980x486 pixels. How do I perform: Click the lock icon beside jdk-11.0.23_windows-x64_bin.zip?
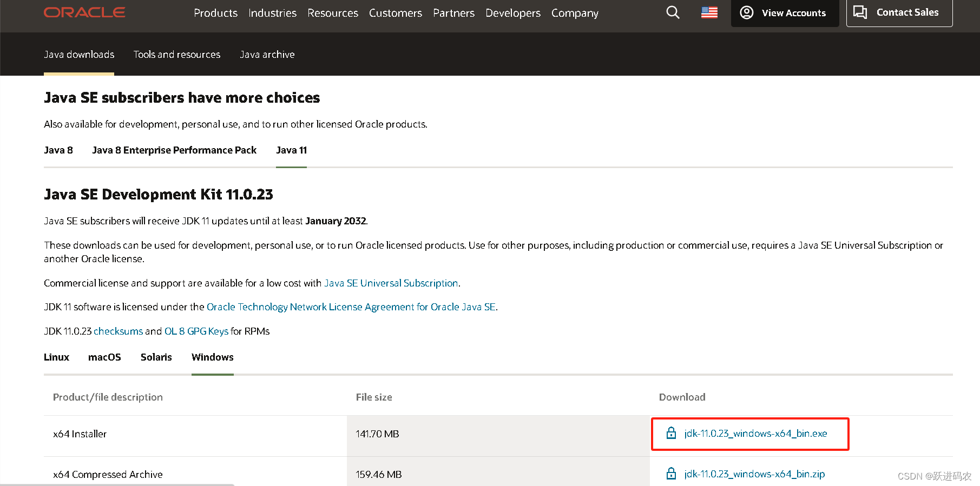pyautogui.click(x=671, y=474)
